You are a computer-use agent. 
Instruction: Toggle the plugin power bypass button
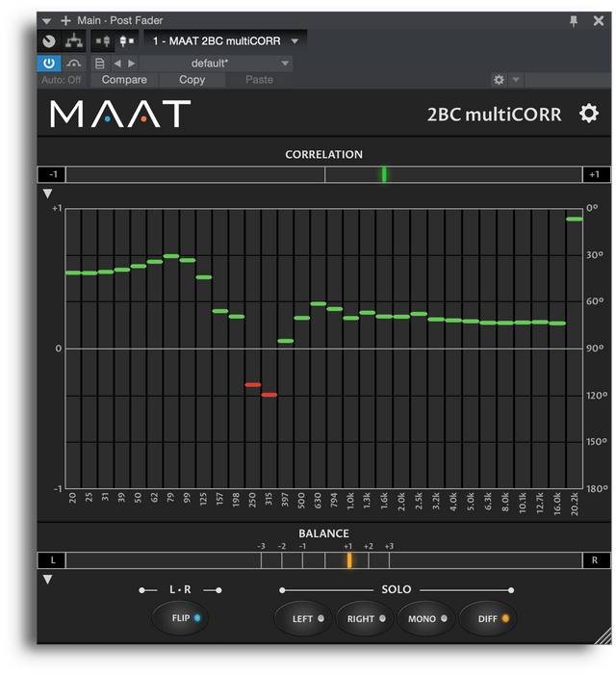[48, 64]
